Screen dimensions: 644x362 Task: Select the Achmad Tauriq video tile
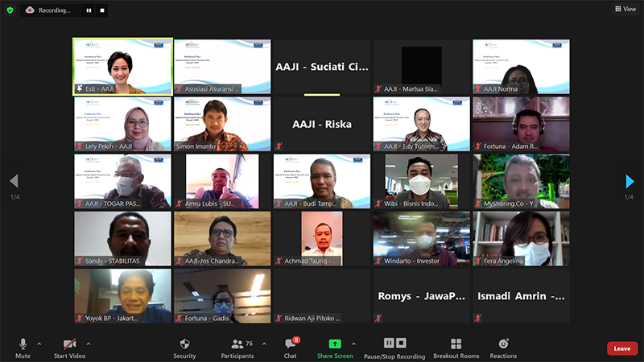coord(322,239)
